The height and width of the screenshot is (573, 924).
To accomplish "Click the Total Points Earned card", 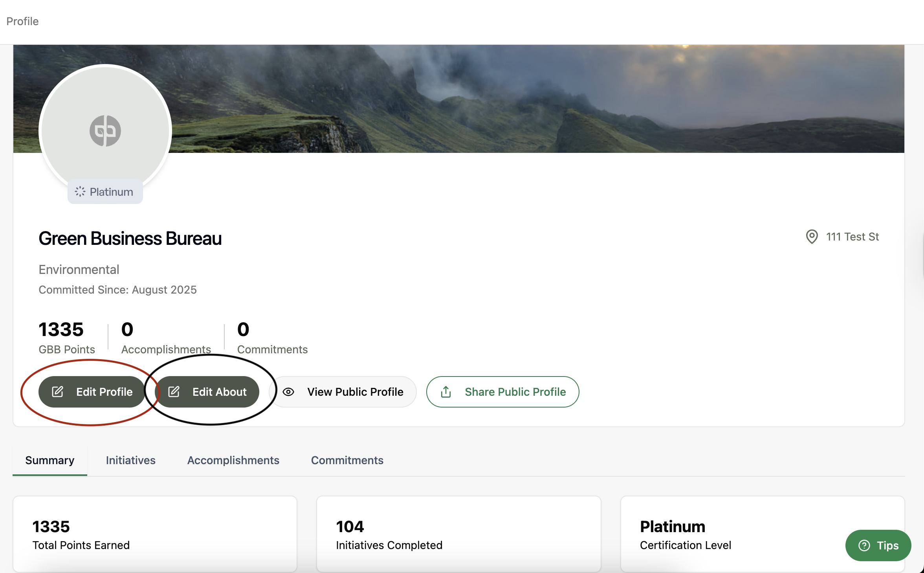I will click(x=155, y=534).
